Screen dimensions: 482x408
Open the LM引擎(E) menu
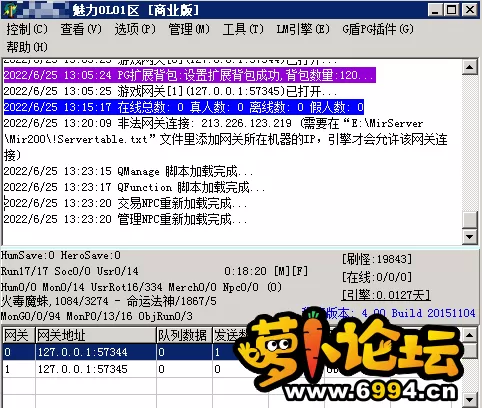coord(303,29)
